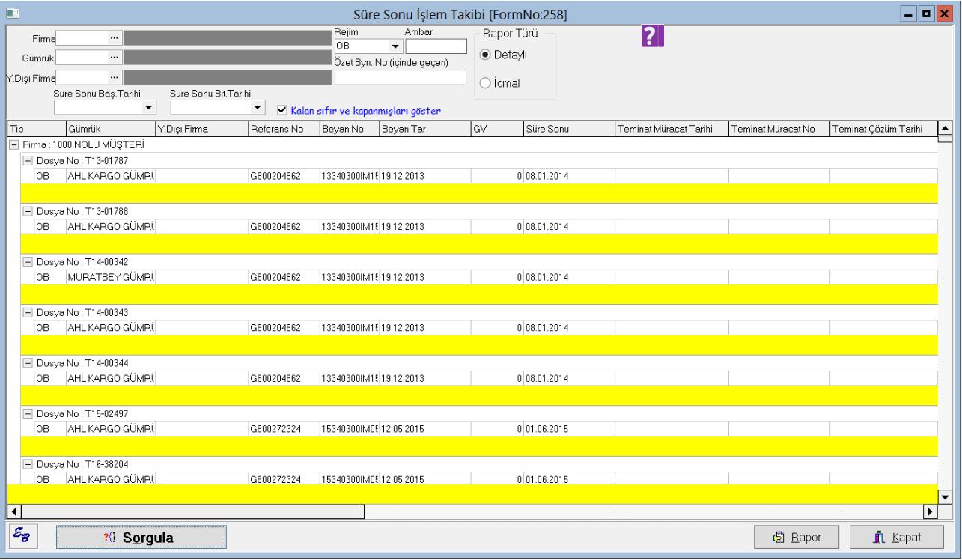Collapse Dosya No : T16-38204 node
The width and height of the screenshot is (962, 560).
tap(28, 463)
